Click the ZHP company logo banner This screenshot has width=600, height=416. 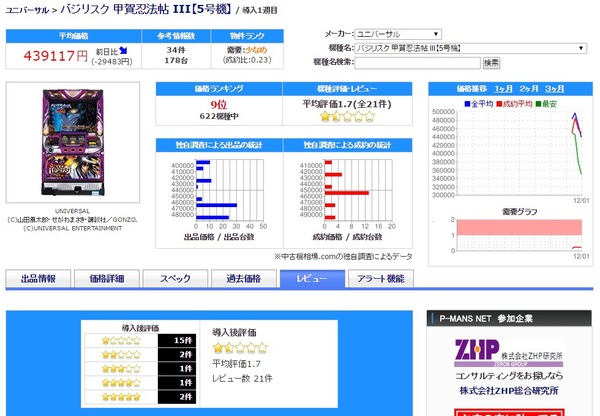509,353
